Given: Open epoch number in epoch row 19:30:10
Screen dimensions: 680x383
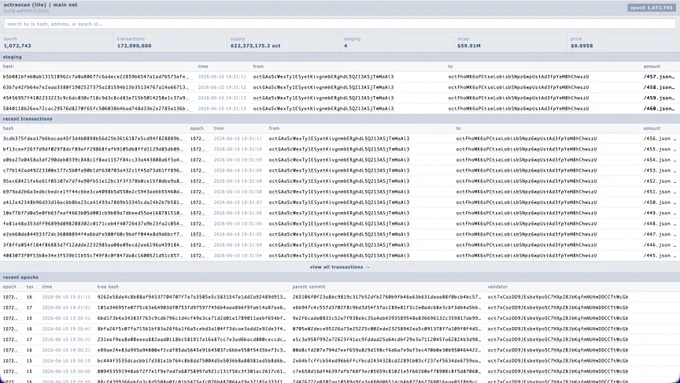Looking at the screenshot, I should (x=10, y=361).
